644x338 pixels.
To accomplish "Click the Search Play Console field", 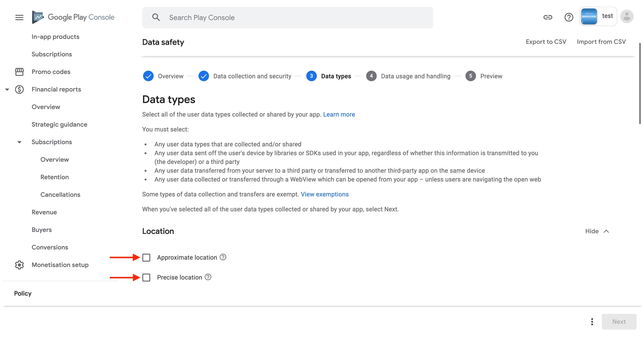I will 288,17.
